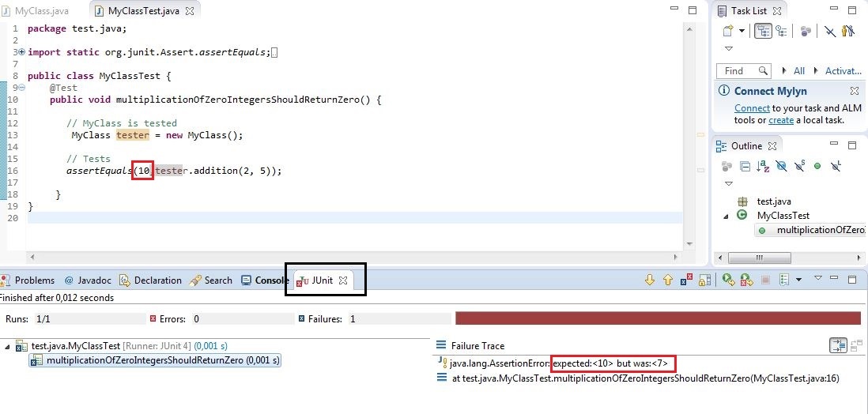Click the create local task link

tap(780, 120)
